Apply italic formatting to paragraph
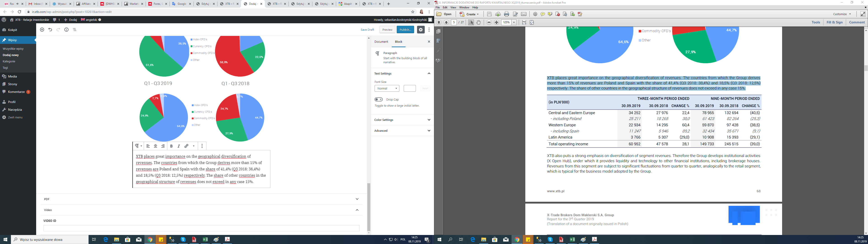868x244 pixels. 179,146
